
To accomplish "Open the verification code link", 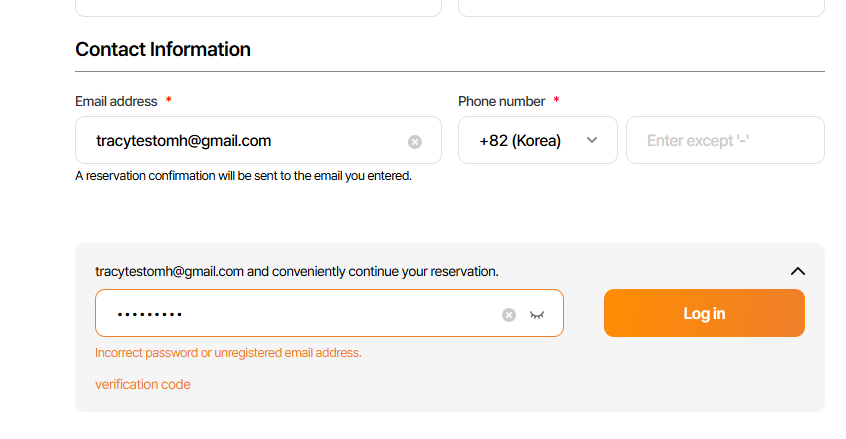I will [x=142, y=384].
